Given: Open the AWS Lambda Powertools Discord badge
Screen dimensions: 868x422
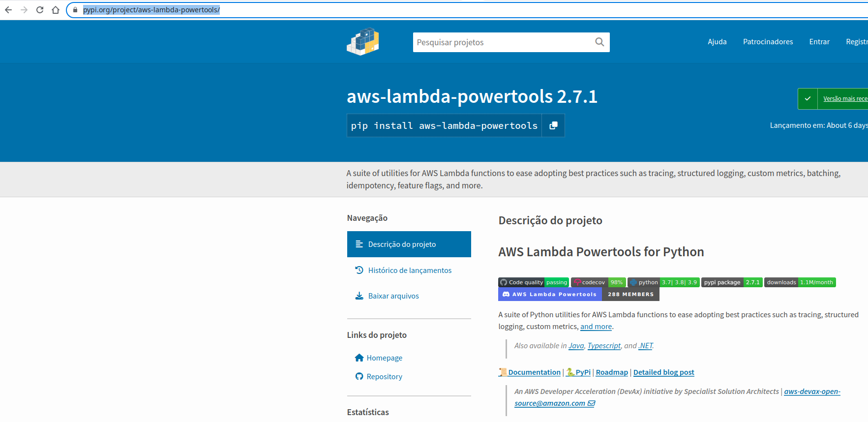Looking at the screenshot, I should (x=579, y=294).
